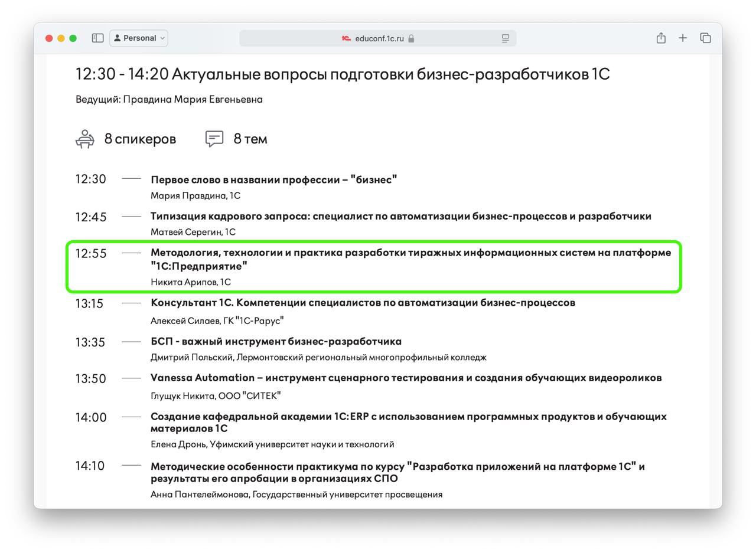The height and width of the screenshot is (553, 756).
Task: Toggle the Safari sidebar icon
Action: tap(98, 38)
